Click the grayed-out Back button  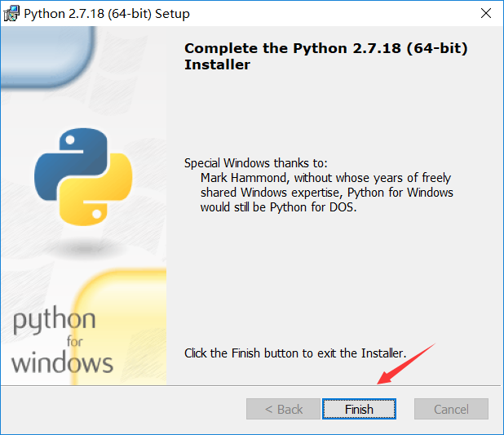coord(283,409)
